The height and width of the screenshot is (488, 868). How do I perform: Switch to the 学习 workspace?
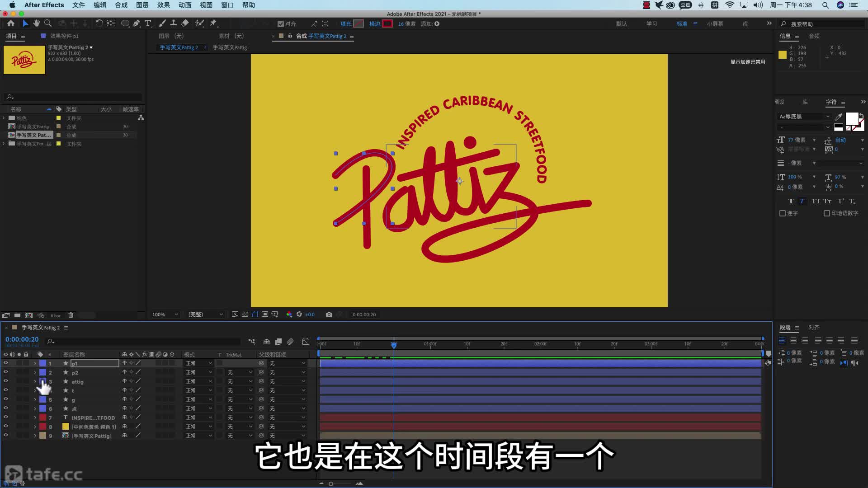(651, 24)
